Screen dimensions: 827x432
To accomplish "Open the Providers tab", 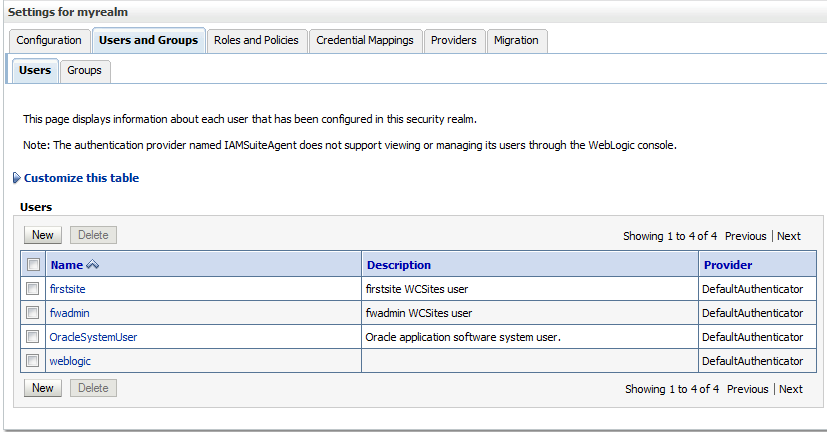I will pyautogui.click(x=454, y=41).
